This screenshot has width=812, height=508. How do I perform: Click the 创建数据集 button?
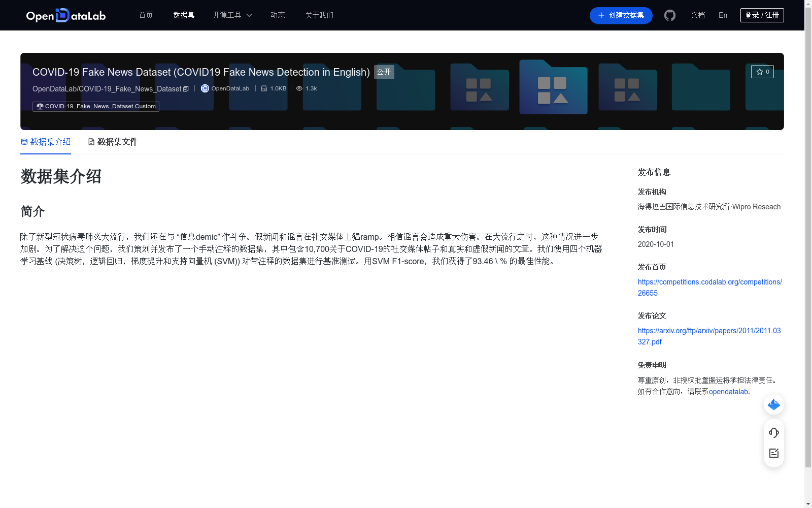621,15
